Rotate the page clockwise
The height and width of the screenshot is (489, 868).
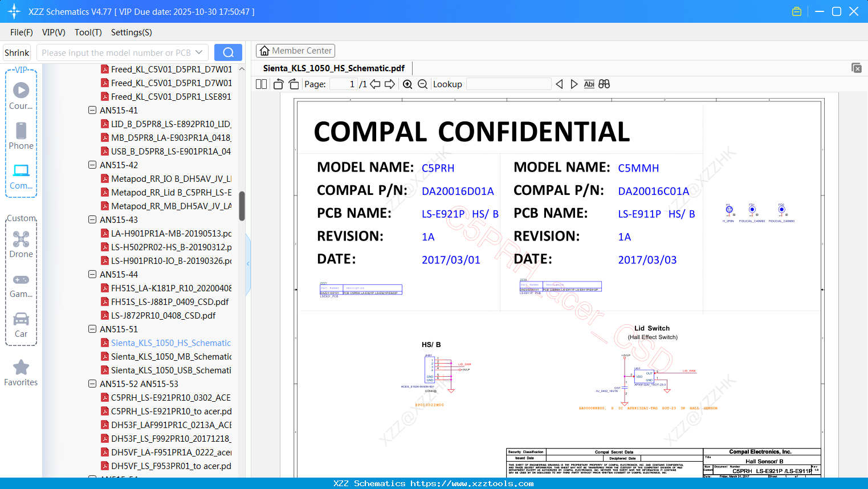tap(294, 84)
